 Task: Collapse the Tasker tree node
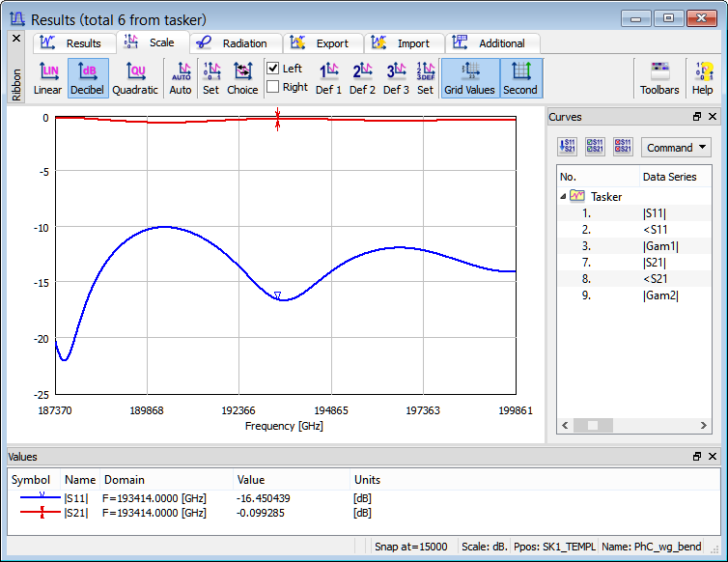point(563,196)
